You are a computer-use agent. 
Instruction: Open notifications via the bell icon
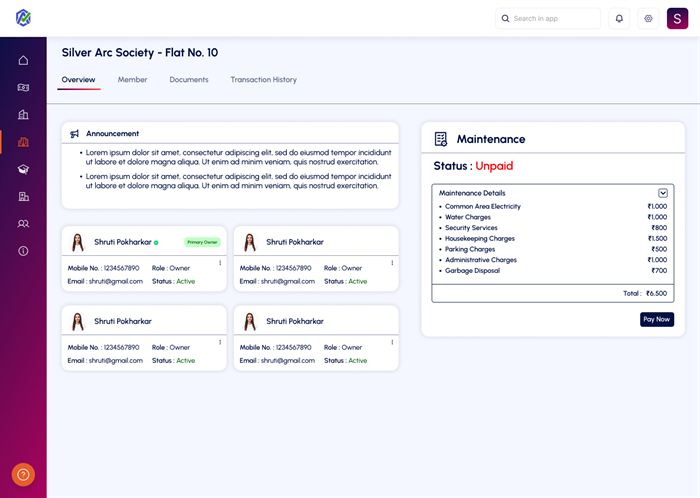point(619,18)
